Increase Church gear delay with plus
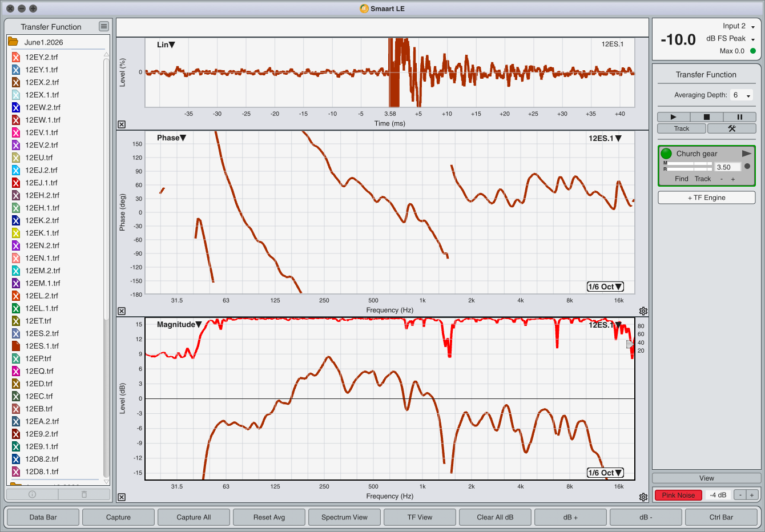765x532 pixels. (x=733, y=179)
